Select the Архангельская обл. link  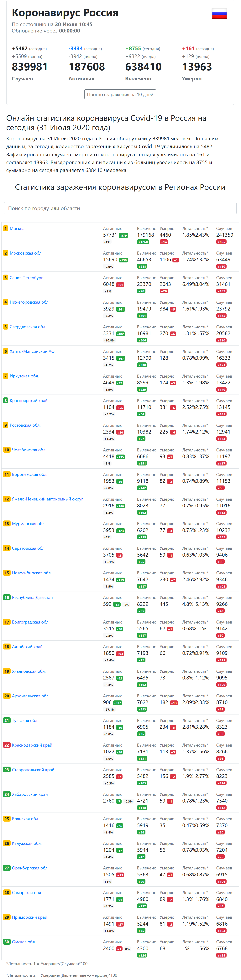(31, 696)
